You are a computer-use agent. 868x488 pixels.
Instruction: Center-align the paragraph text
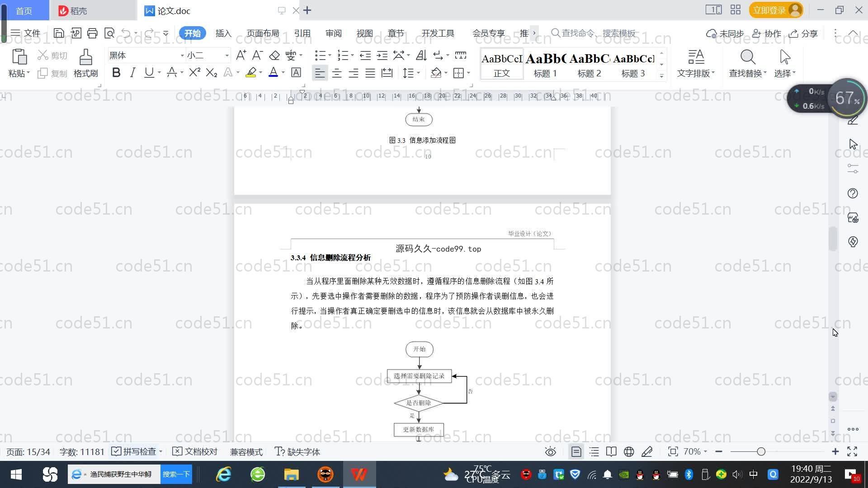pyautogui.click(x=336, y=73)
